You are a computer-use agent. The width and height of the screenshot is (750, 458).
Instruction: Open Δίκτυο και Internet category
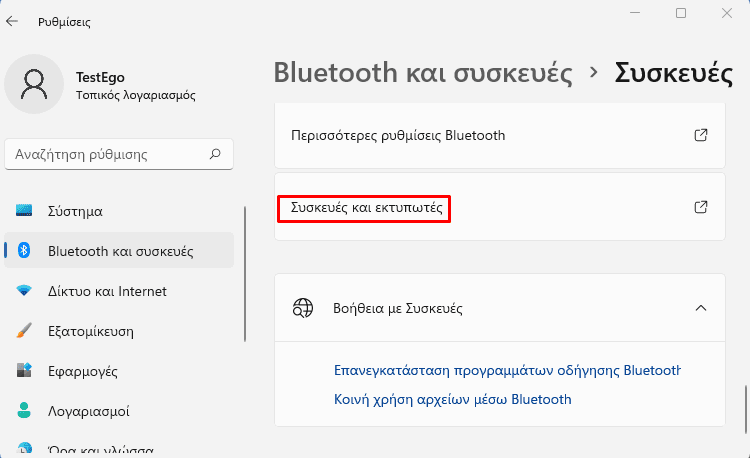[x=119, y=291]
